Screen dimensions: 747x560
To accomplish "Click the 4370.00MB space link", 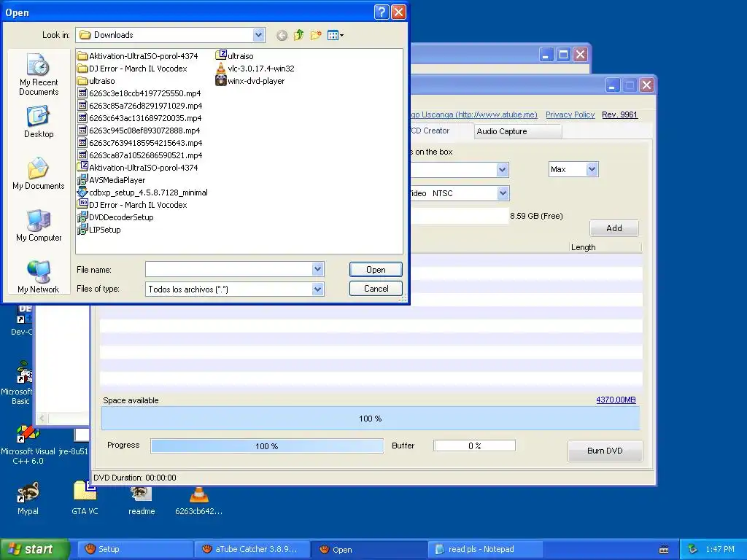I will pos(616,400).
